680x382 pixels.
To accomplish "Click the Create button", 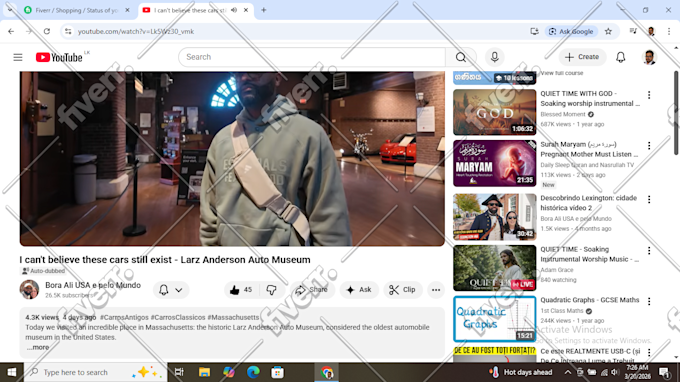I will pyautogui.click(x=582, y=57).
